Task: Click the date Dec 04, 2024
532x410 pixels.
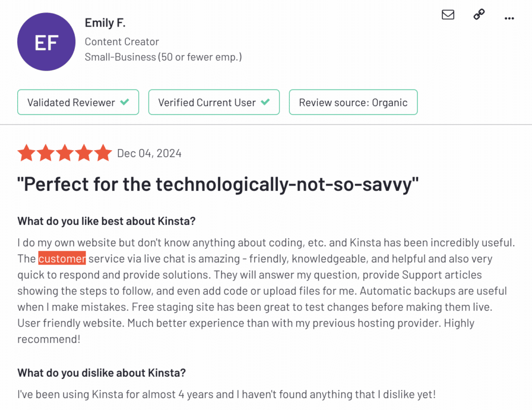Action: [149, 153]
